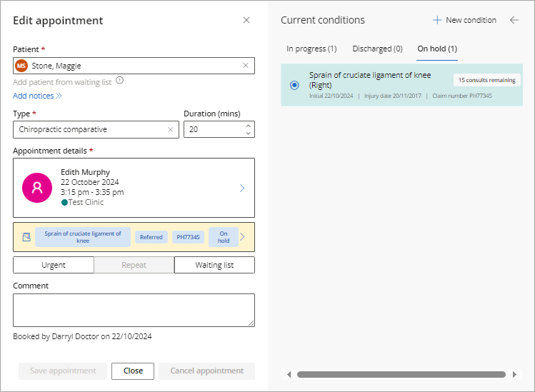
Task: Add a New condition
Action: coord(464,20)
